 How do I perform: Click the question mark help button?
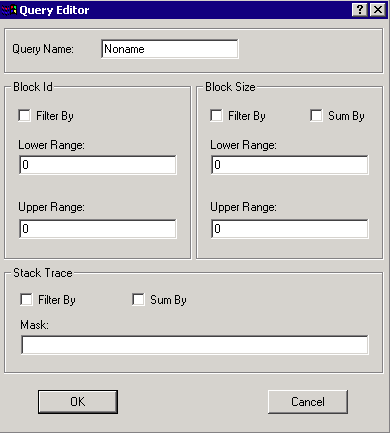(x=360, y=10)
